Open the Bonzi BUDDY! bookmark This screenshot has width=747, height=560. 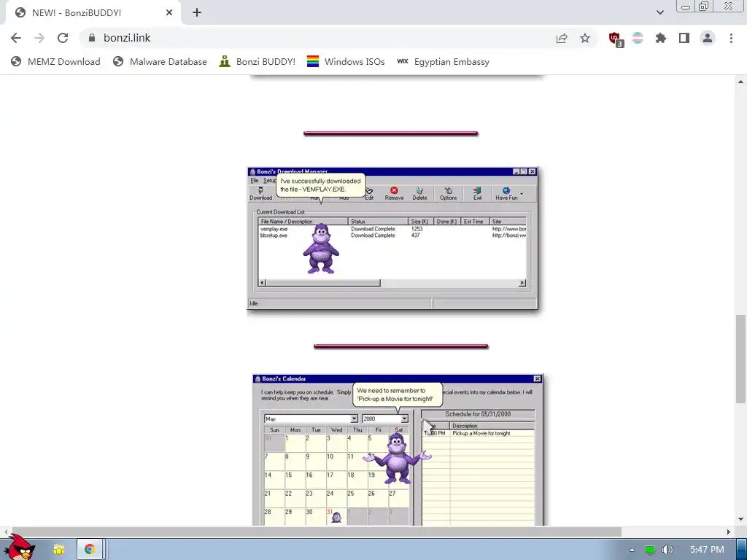pos(258,61)
